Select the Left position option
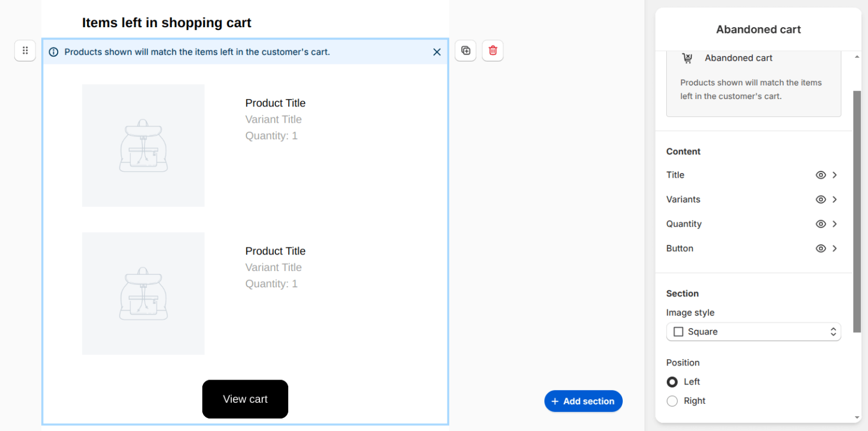 (x=672, y=382)
